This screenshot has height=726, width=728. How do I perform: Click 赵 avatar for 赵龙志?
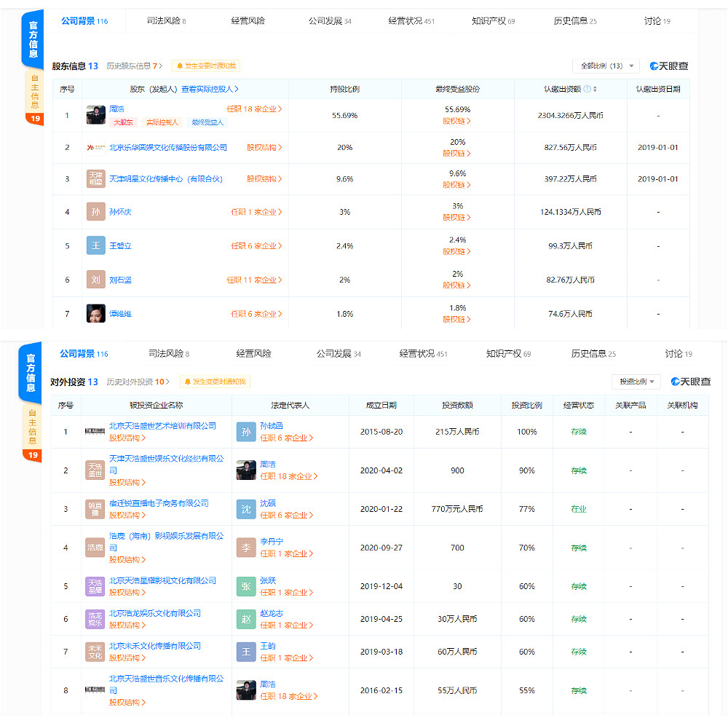(x=246, y=619)
